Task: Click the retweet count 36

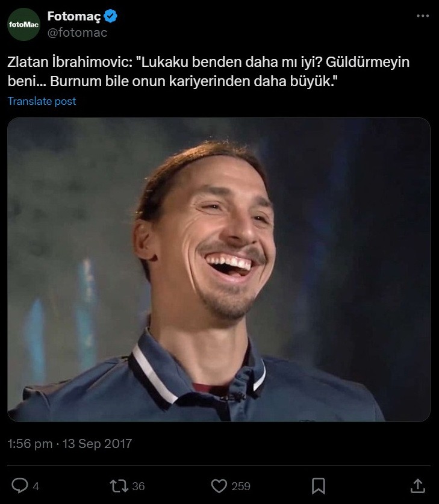Action: coord(138,487)
